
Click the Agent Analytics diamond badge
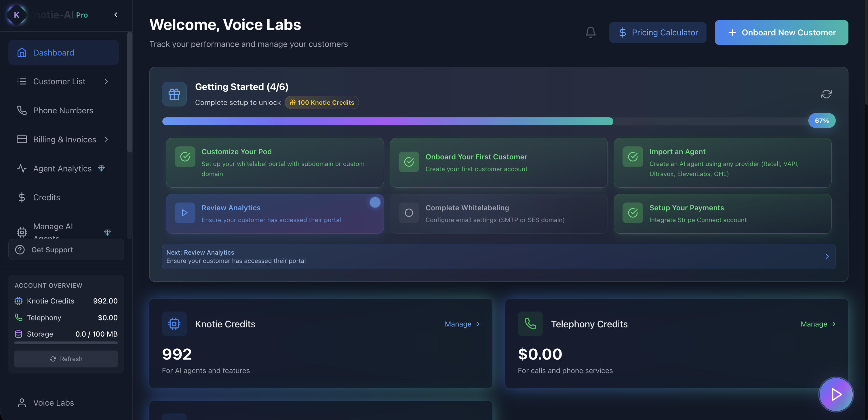(101, 168)
